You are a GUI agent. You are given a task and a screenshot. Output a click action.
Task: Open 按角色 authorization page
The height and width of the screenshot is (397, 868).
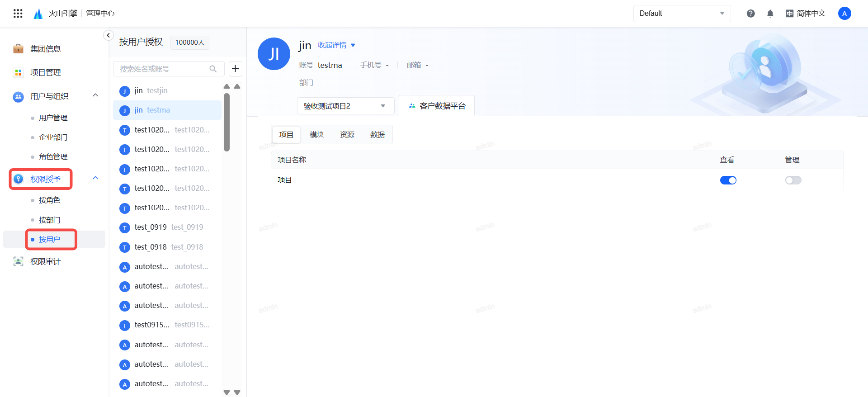(50, 200)
